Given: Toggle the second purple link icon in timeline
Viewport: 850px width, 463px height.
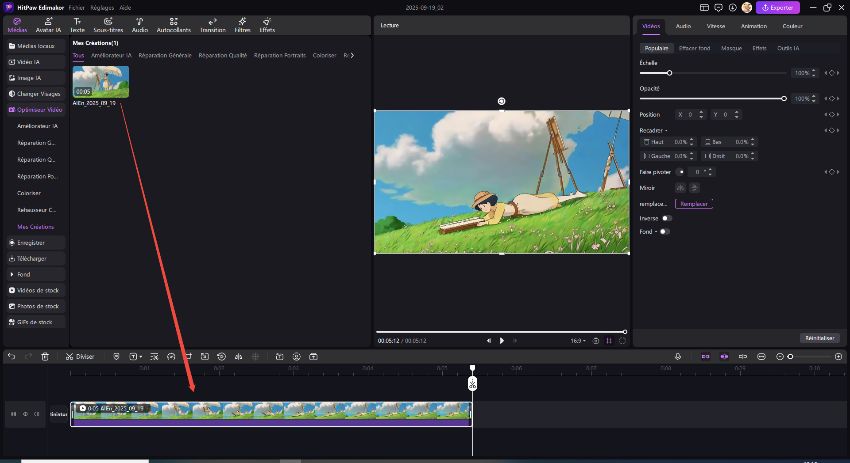Looking at the screenshot, I should coord(724,356).
